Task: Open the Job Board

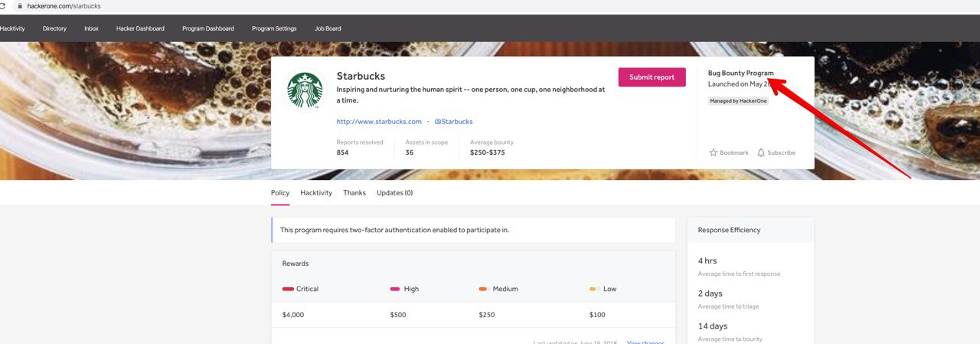Action: [328, 28]
